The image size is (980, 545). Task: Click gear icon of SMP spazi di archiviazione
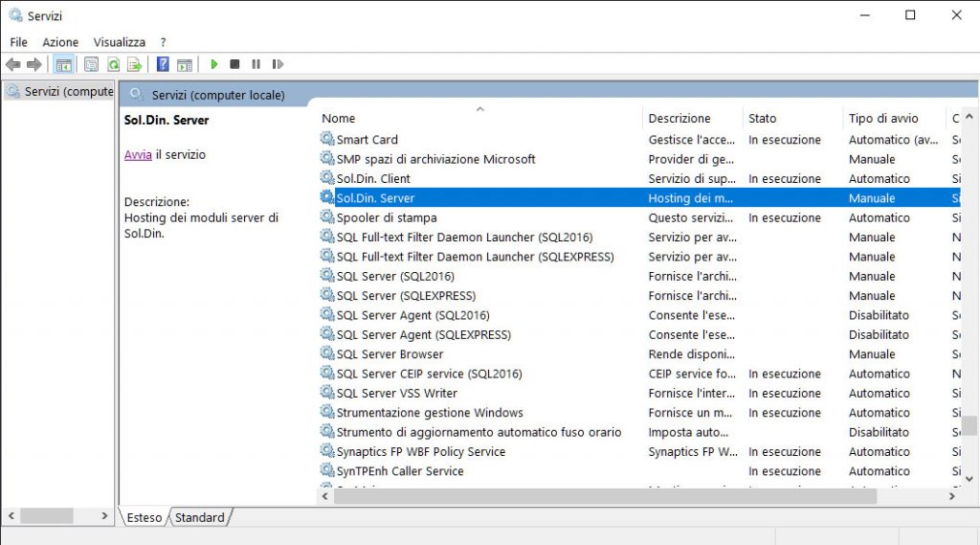(327, 158)
